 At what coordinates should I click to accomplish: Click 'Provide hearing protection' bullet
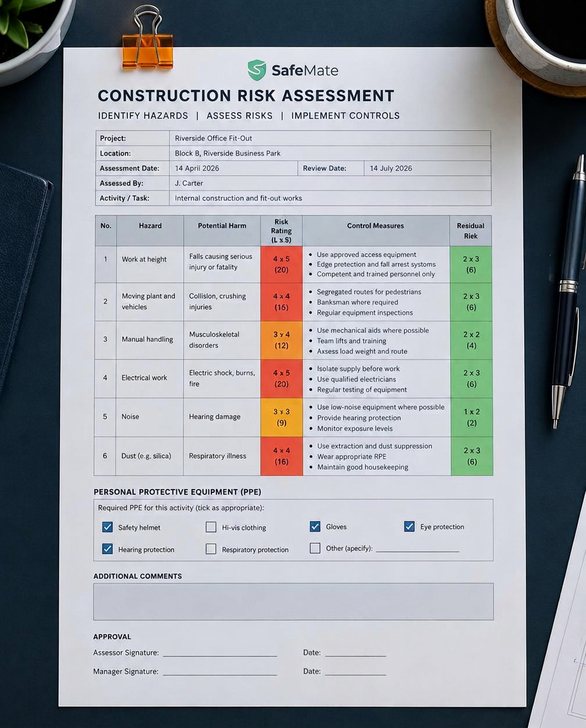tap(359, 418)
